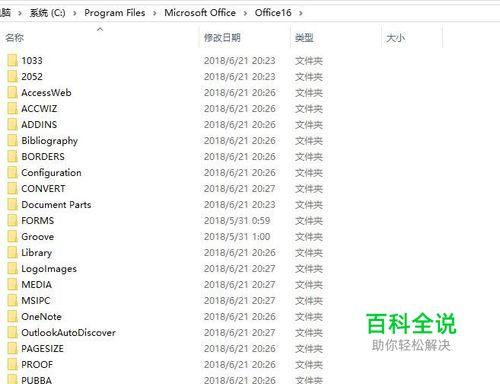This screenshot has height=384, width=500.
Task: Click the MSIPC folder icon
Action: 12,301
